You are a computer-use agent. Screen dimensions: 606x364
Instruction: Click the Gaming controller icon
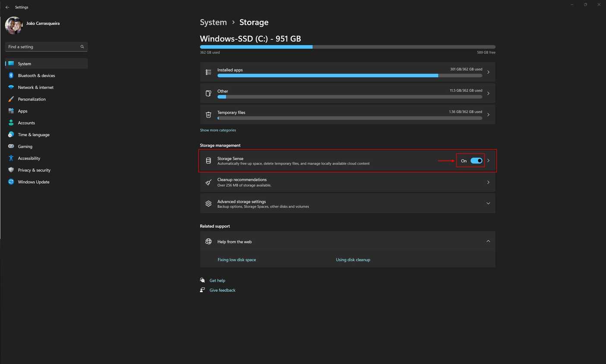[x=11, y=146]
